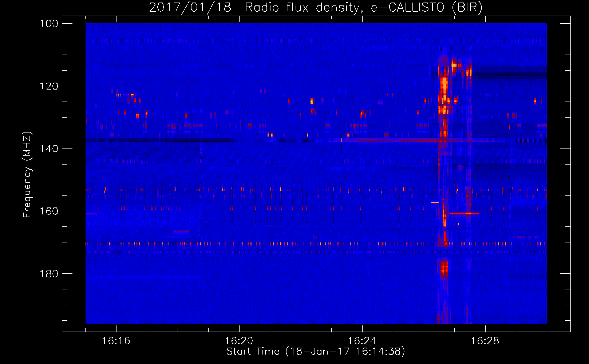The width and height of the screenshot is (589, 364).
Task: Click the 160 frequency tick label
Action: point(49,211)
